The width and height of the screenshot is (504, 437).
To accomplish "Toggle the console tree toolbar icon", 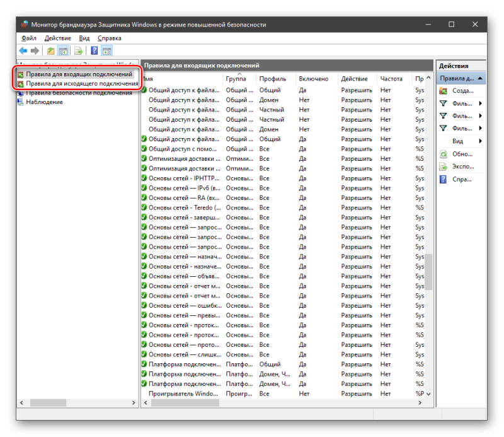I will pos(63,51).
